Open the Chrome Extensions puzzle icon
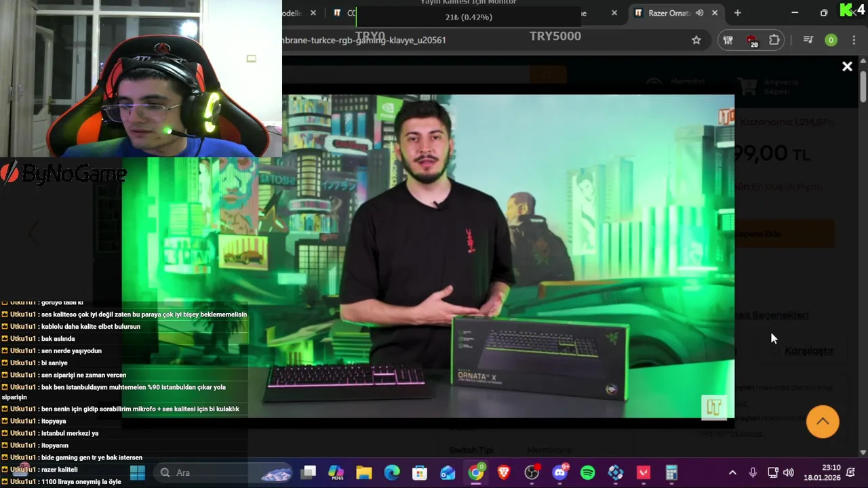Viewport: 868px width, 488px height. click(774, 40)
